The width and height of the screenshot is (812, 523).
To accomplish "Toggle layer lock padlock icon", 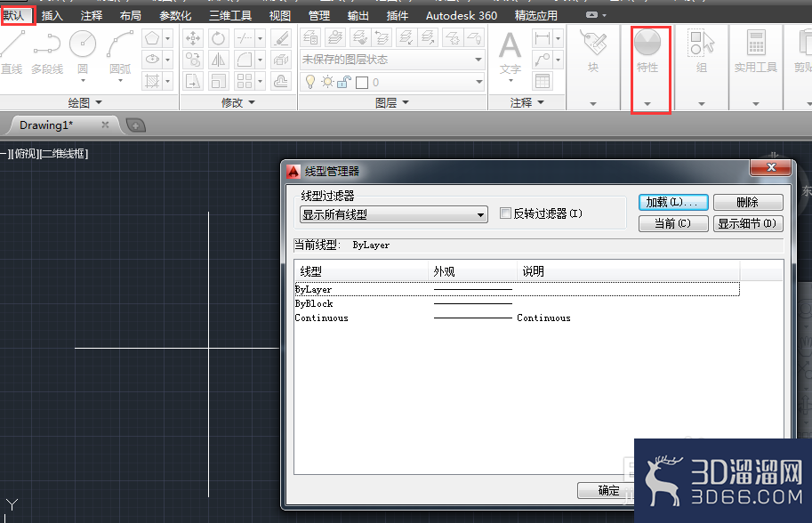I will pyautogui.click(x=344, y=82).
